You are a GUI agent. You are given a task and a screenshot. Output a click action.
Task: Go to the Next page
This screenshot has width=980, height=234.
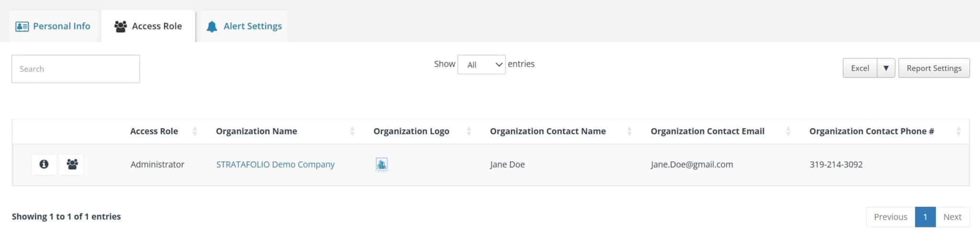[x=952, y=217]
